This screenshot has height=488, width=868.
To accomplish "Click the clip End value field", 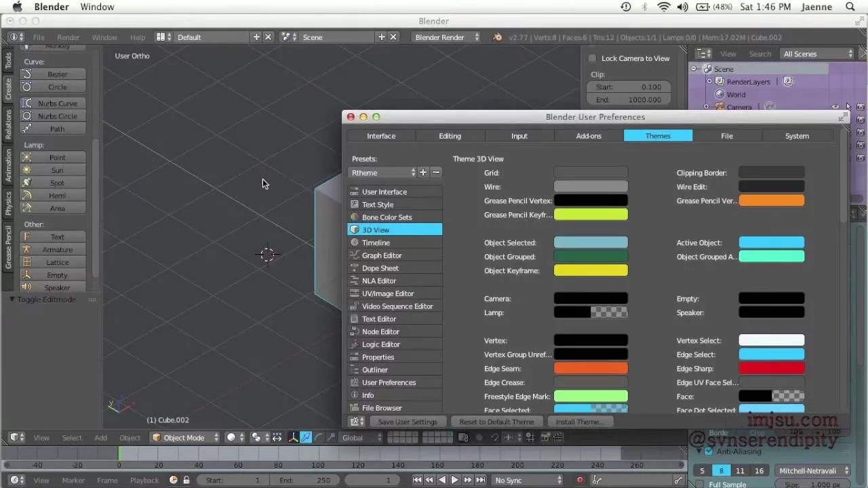I will point(629,100).
